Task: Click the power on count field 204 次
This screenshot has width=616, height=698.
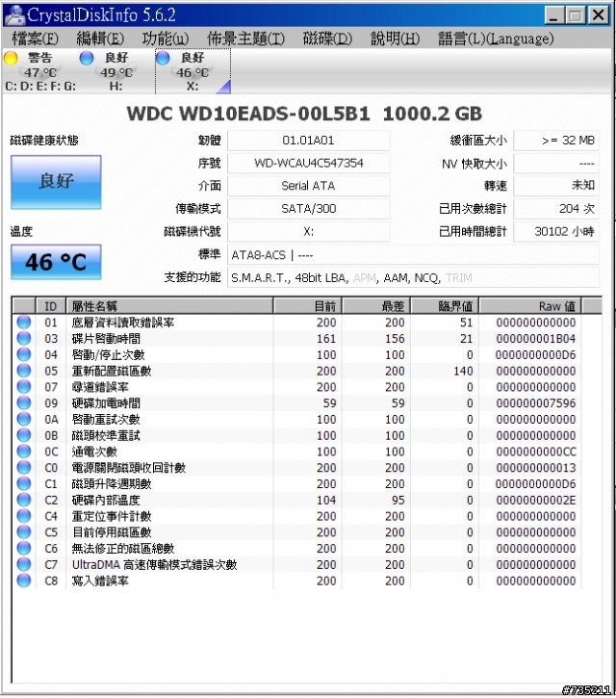Action: click(x=556, y=209)
